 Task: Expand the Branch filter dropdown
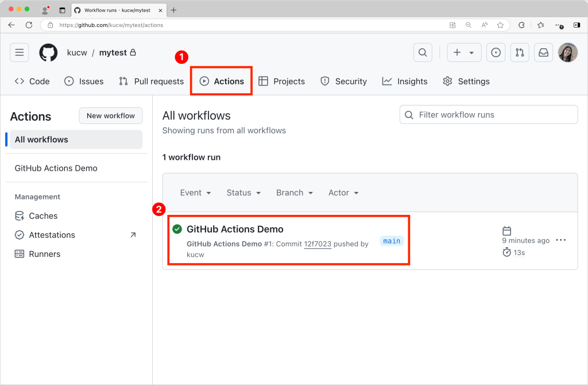pos(295,193)
